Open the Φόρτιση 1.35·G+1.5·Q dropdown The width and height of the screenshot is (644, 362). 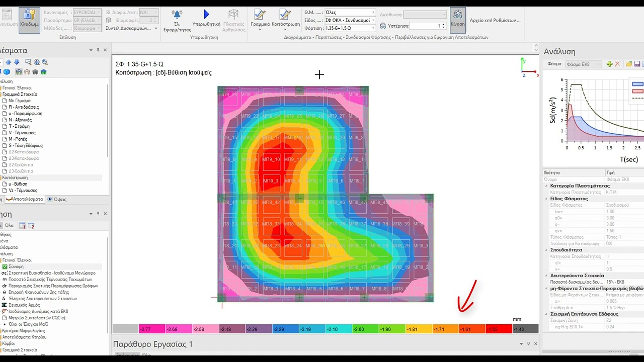click(x=350, y=28)
